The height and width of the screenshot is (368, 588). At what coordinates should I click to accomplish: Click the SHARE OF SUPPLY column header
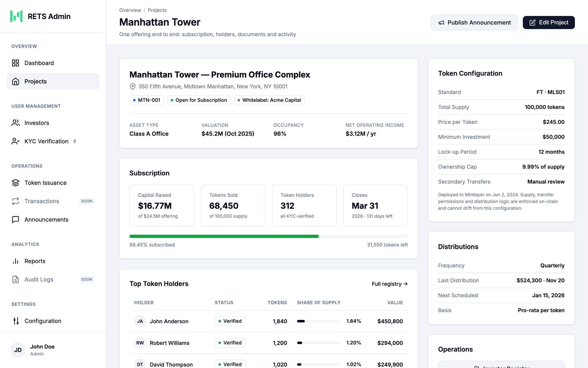coord(319,302)
